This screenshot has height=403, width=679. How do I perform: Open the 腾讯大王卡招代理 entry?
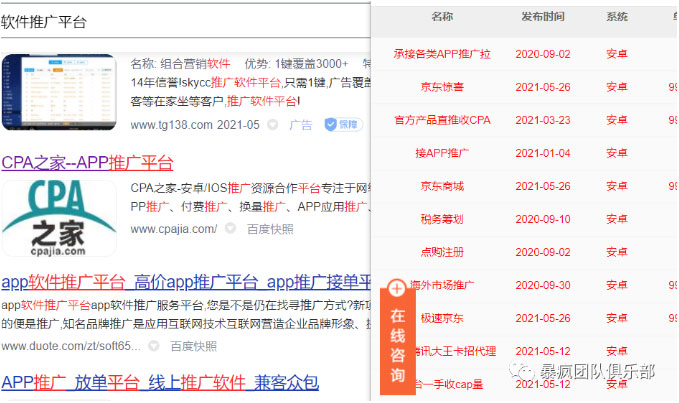tap(455, 351)
